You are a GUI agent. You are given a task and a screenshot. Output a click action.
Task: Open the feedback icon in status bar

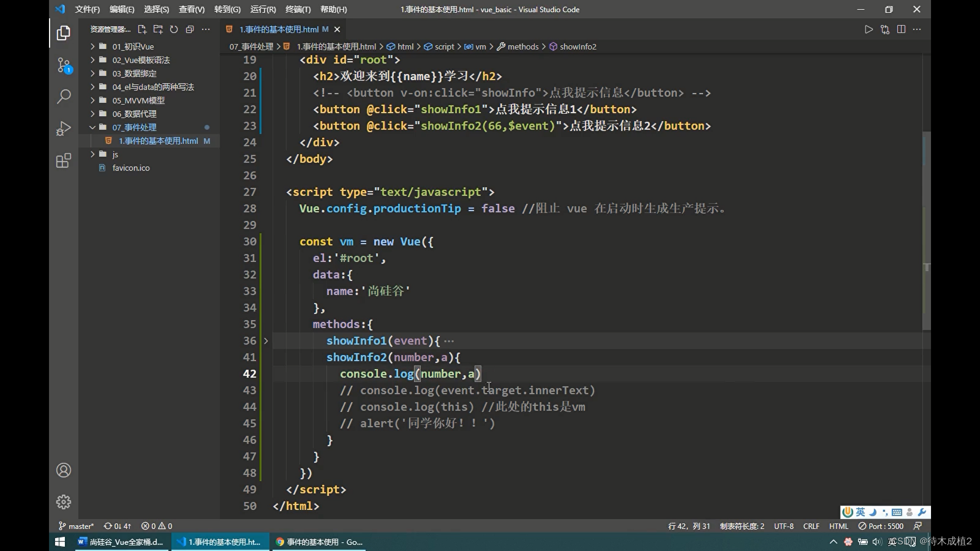pyautogui.click(x=918, y=526)
